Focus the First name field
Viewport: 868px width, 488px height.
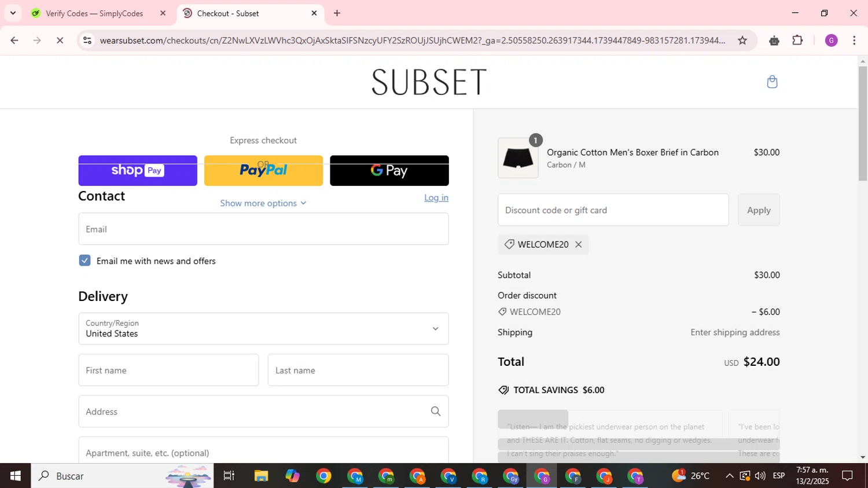[168, 370]
